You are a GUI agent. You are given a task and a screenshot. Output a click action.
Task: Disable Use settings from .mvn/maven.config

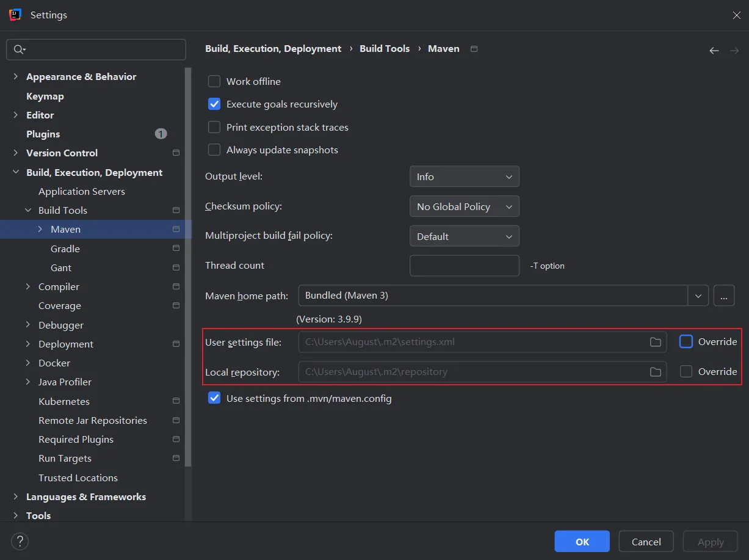(214, 398)
